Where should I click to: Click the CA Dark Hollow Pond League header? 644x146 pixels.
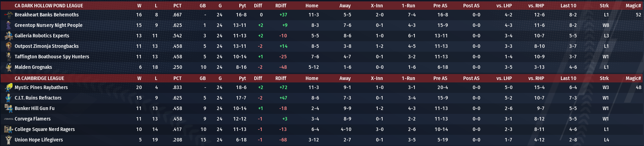point(49,6)
